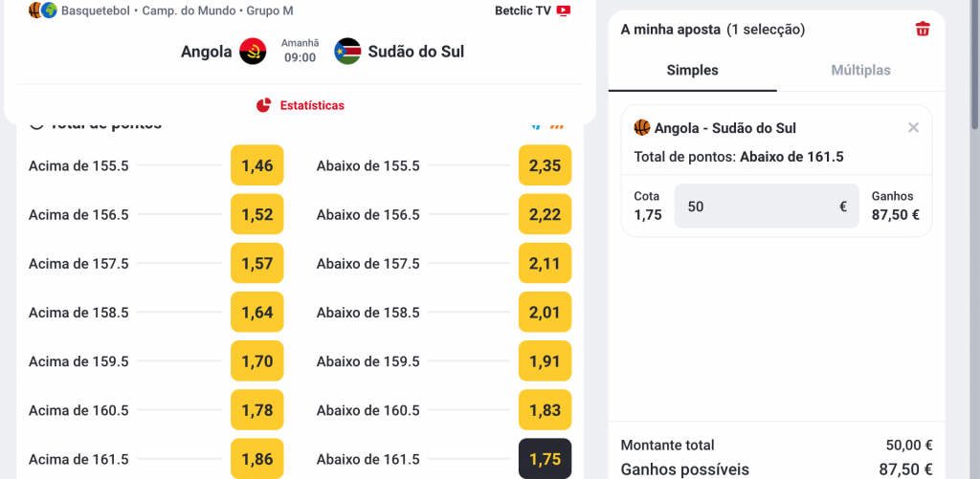Image resolution: width=980 pixels, height=479 pixels.
Task: Select the Simples tab
Action: (693, 70)
